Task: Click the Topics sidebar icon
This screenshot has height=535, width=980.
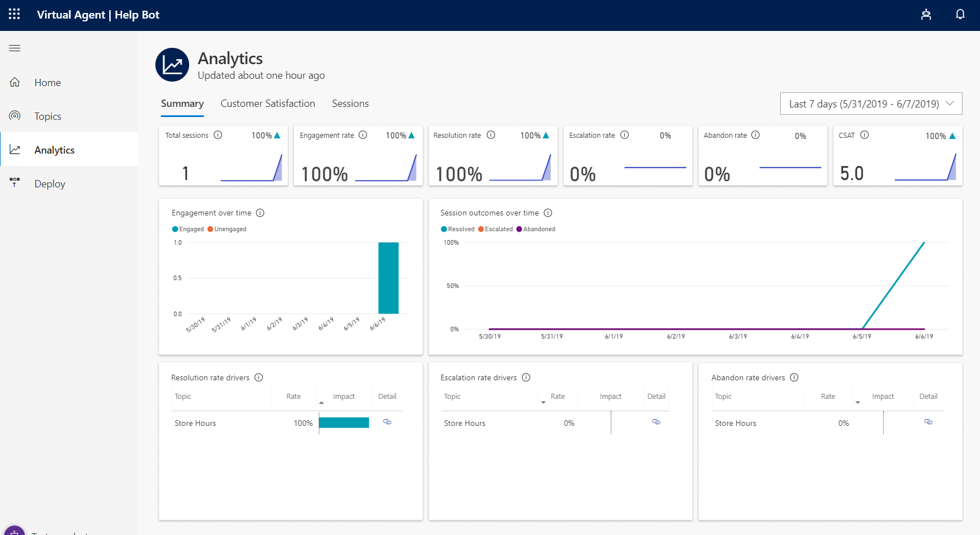Action: pos(15,116)
